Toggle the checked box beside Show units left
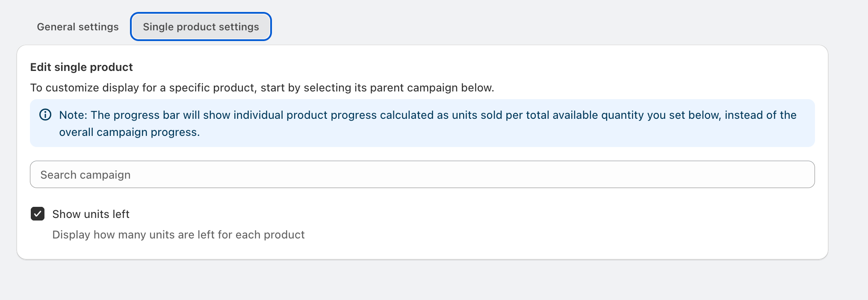This screenshot has width=868, height=300. point(38,214)
